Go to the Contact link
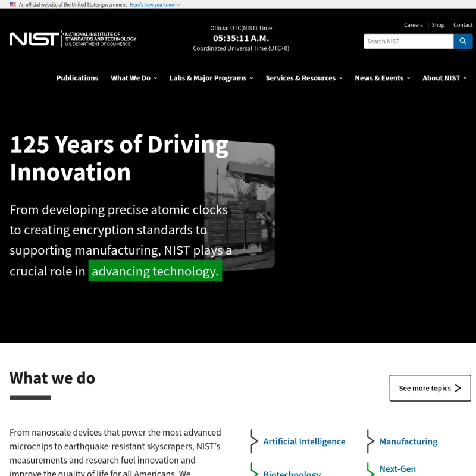Screen dimensions: 476x476 click(x=463, y=25)
